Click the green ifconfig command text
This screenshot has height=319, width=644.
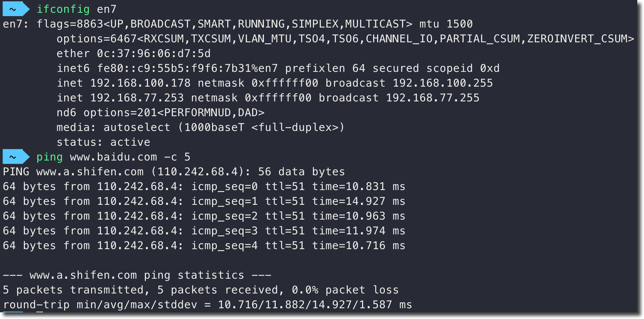tap(63, 9)
